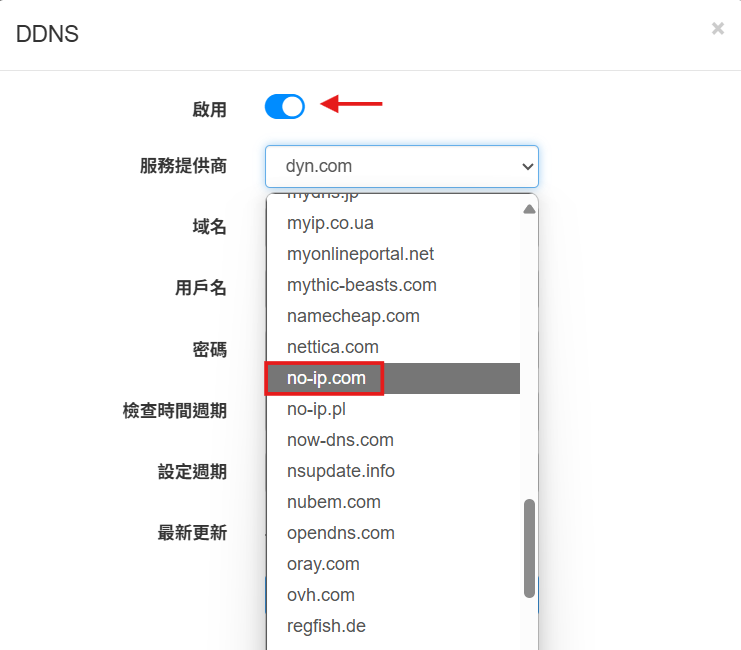Choose opendns.com from the list
This screenshot has height=650, width=741.
pos(394,533)
